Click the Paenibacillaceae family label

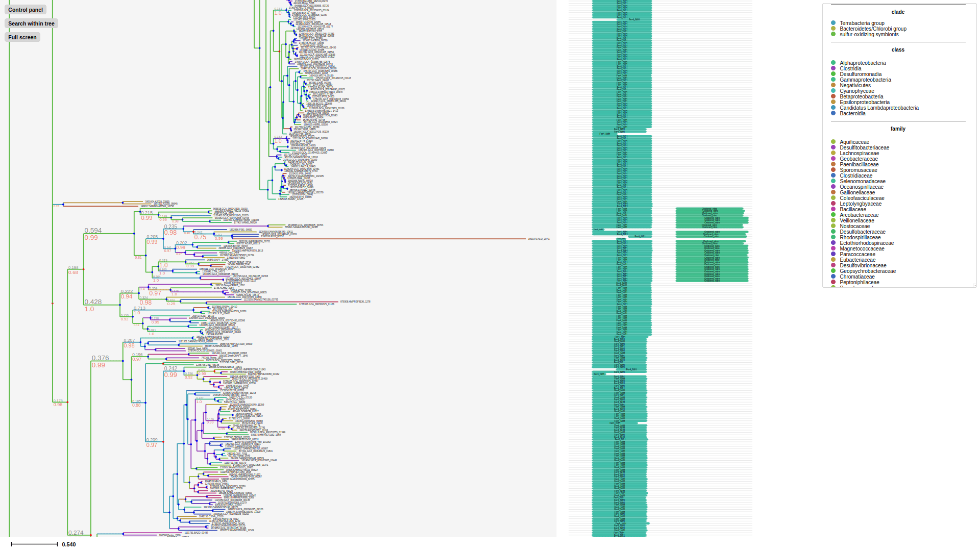pyautogui.click(x=859, y=164)
